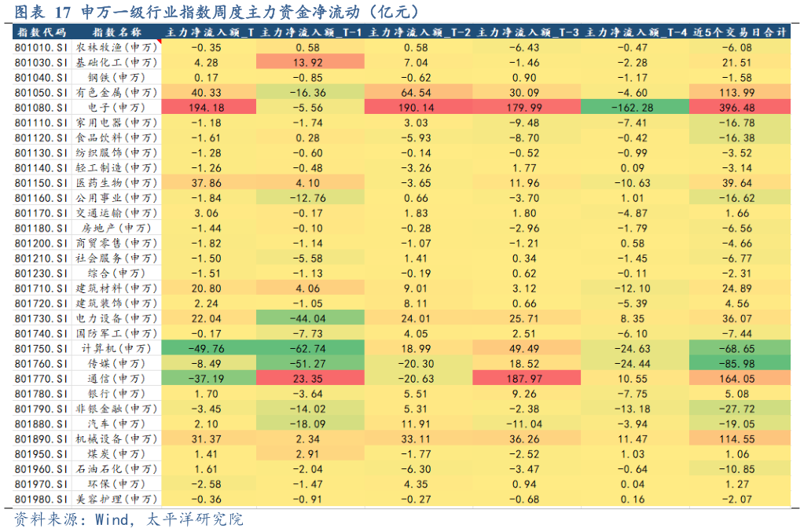Click the "医药生物(申万)" name cell
Viewport: 804px width, 532px height.
116,183
